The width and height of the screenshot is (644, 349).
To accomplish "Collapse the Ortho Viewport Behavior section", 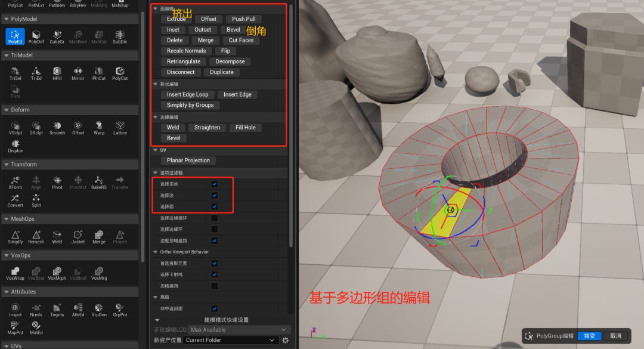I will tap(155, 252).
